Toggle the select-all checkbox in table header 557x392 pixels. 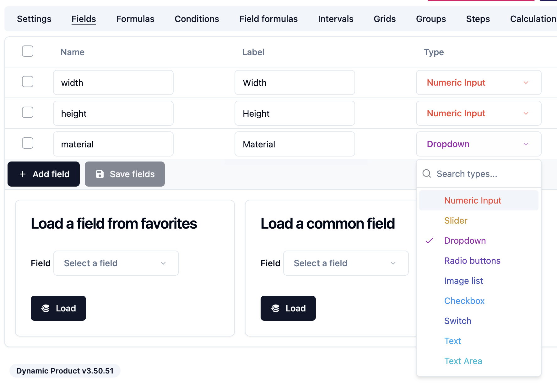click(28, 51)
